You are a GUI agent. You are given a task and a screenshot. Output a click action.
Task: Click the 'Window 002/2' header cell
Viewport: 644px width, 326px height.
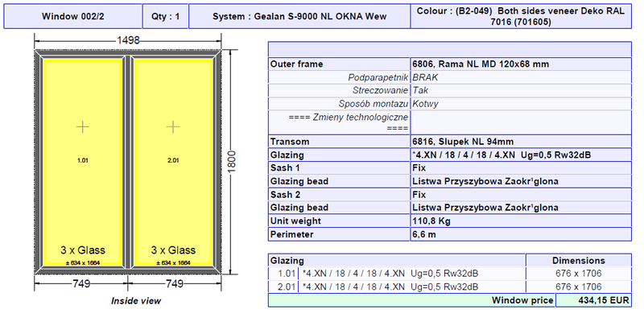click(73, 16)
